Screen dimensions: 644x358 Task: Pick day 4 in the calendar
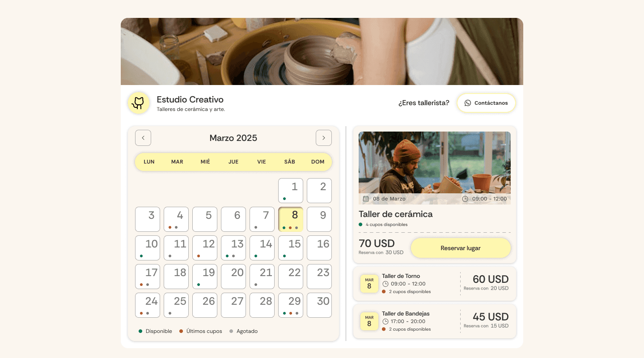(176, 219)
